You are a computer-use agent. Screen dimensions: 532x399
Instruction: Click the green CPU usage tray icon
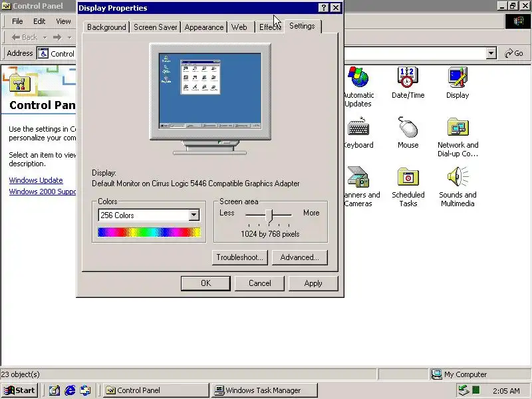click(x=476, y=390)
